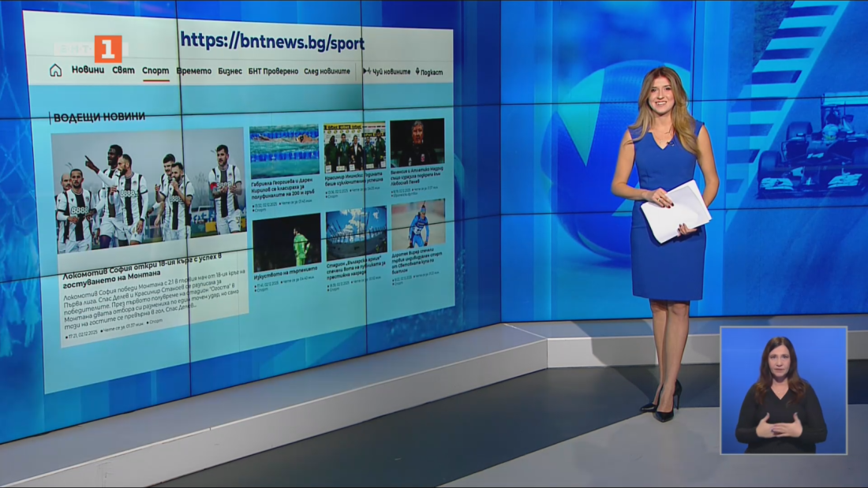
Task: Open БНТ Проверено in the navigation
Action: [x=273, y=71]
